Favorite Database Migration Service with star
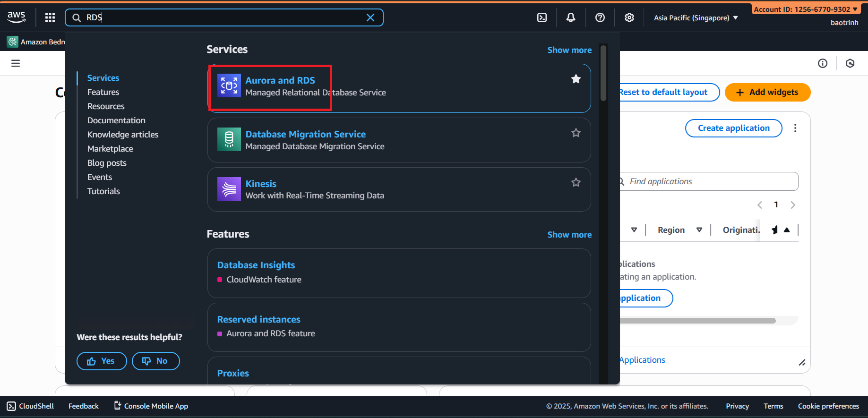Image resolution: width=868 pixels, height=418 pixels. pyautogui.click(x=576, y=133)
